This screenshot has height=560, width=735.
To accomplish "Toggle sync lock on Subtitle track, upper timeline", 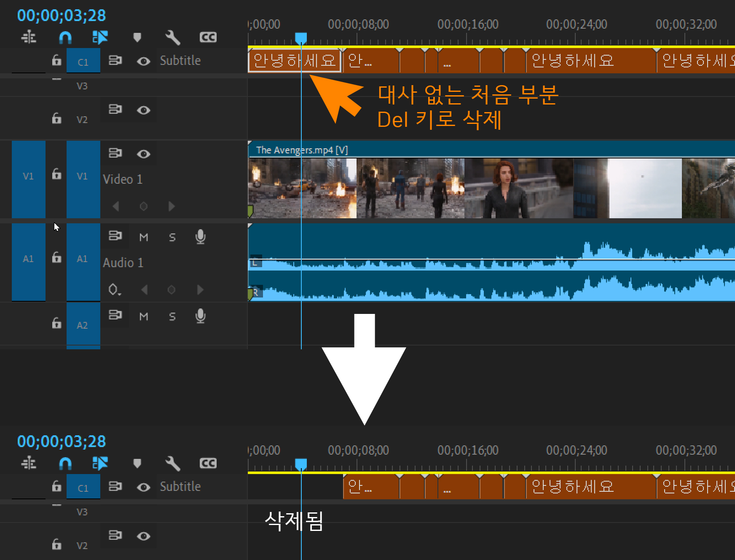I will pos(115,60).
